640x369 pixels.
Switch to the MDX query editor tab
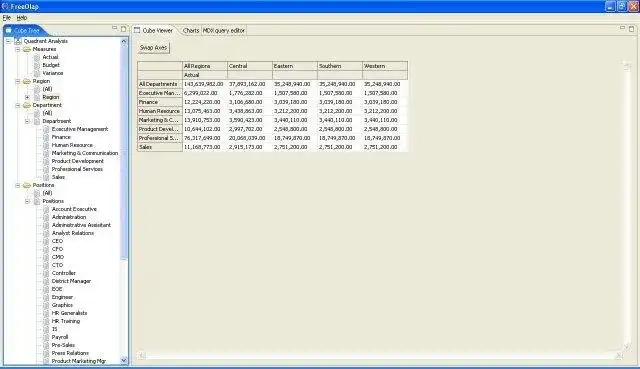point(224,31)
